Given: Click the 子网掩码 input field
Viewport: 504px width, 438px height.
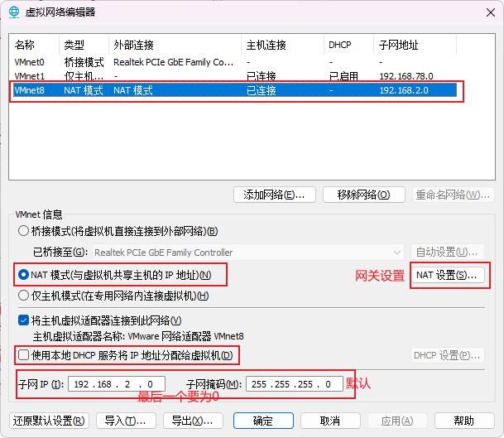Looking at the screenshot, I should tap(293, 384).
